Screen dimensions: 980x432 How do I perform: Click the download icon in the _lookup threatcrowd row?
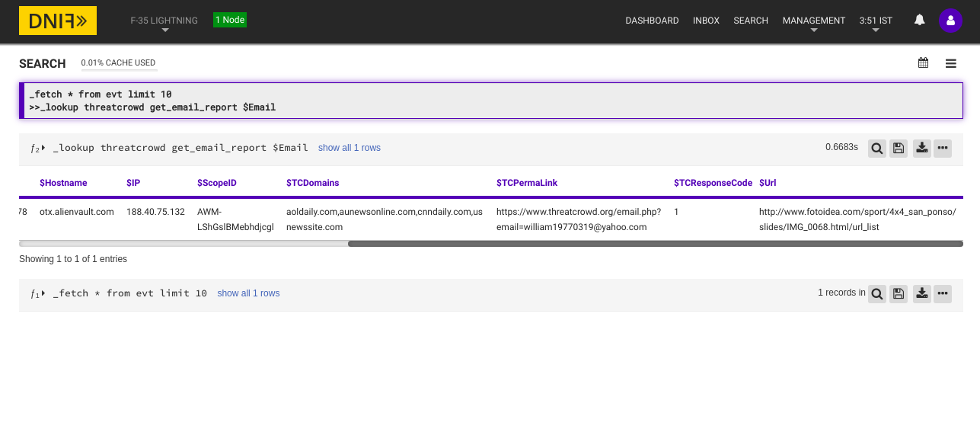click(921, 149)
